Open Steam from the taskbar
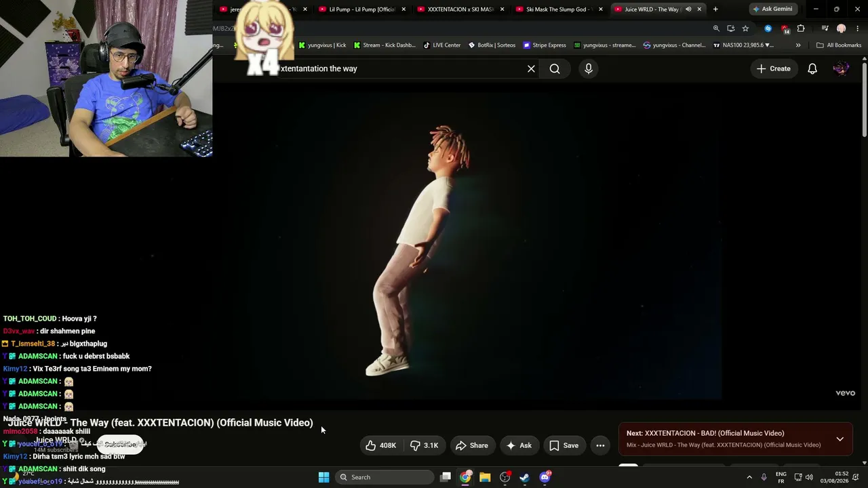Image resolution: width=868 pixels, height=488 pixels. point(524,477)
